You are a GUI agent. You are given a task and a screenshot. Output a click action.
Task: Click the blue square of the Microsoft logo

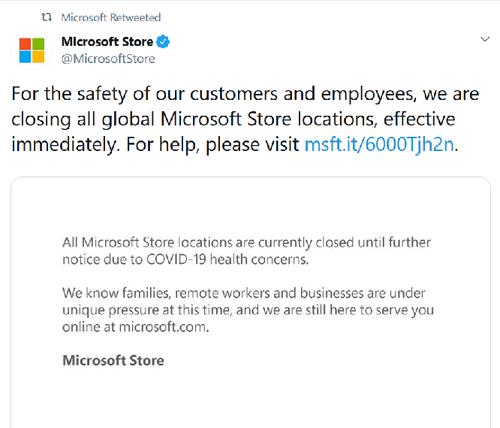tap(25, 57)
